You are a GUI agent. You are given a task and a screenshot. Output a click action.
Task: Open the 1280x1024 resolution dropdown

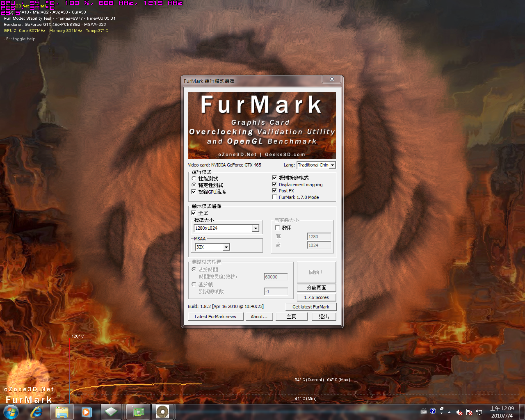point(226,228)
